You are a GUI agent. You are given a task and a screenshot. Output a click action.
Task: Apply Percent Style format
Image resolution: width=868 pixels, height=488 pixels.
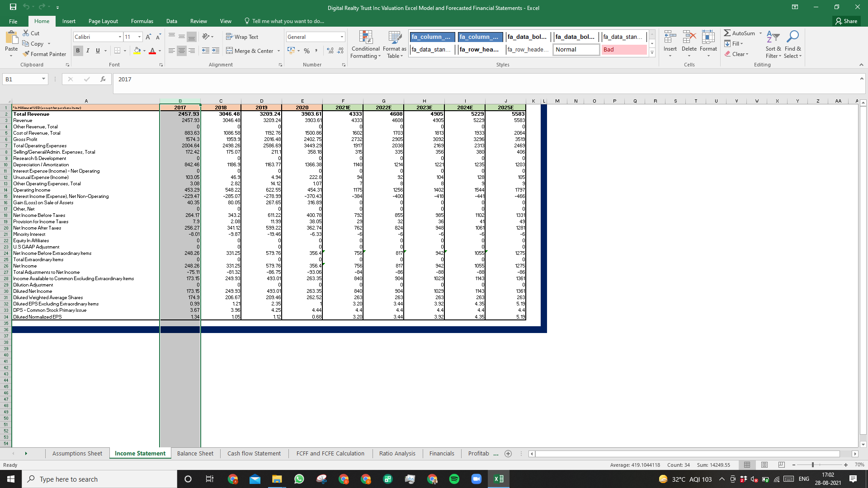pyautogui.click(x=307, y=51)
